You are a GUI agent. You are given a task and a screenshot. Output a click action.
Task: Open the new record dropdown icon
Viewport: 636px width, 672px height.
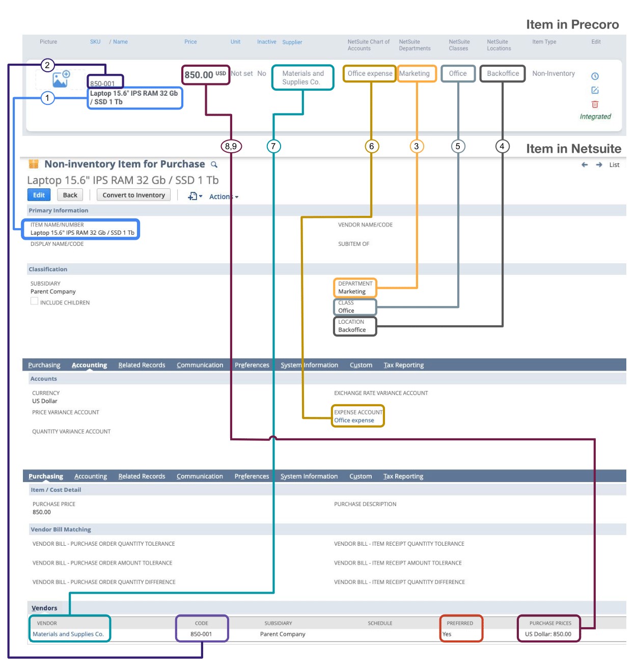(195, 196)
